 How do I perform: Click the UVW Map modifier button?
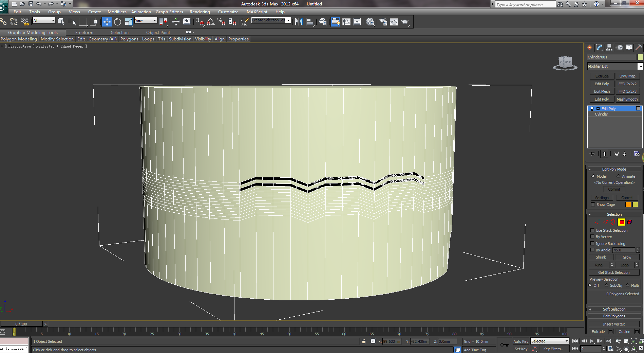[627, 76]
